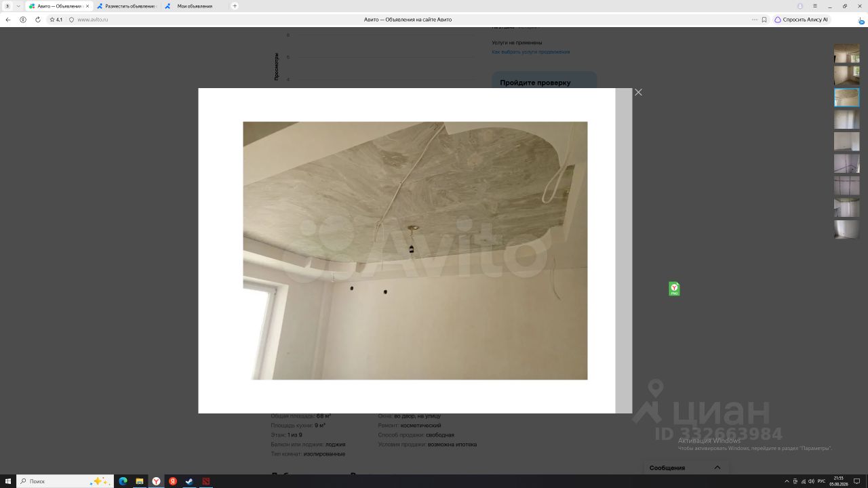Open the volume control in tray

tap(811, 481)
